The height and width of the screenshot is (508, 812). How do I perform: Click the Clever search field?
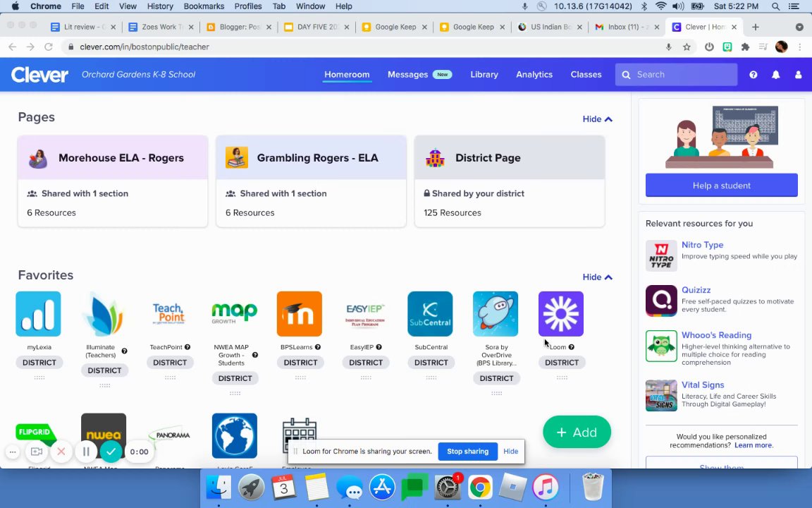pos(677,75)
